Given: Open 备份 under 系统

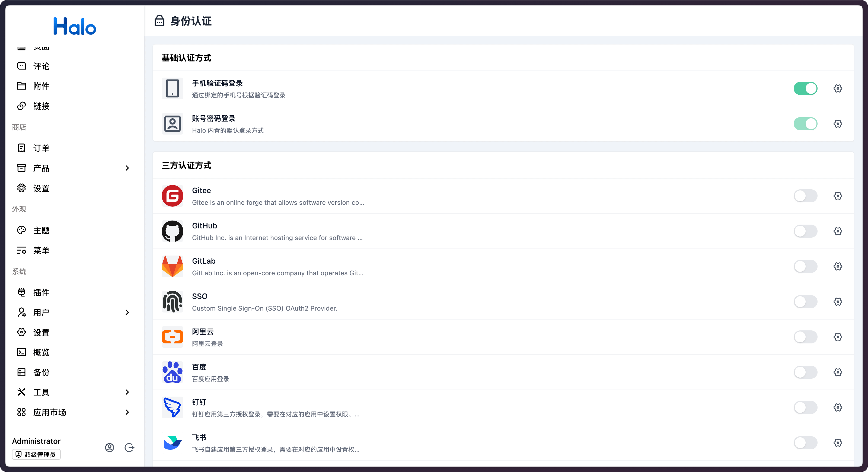Looking at the screenshot, I should tap(41, 372).
